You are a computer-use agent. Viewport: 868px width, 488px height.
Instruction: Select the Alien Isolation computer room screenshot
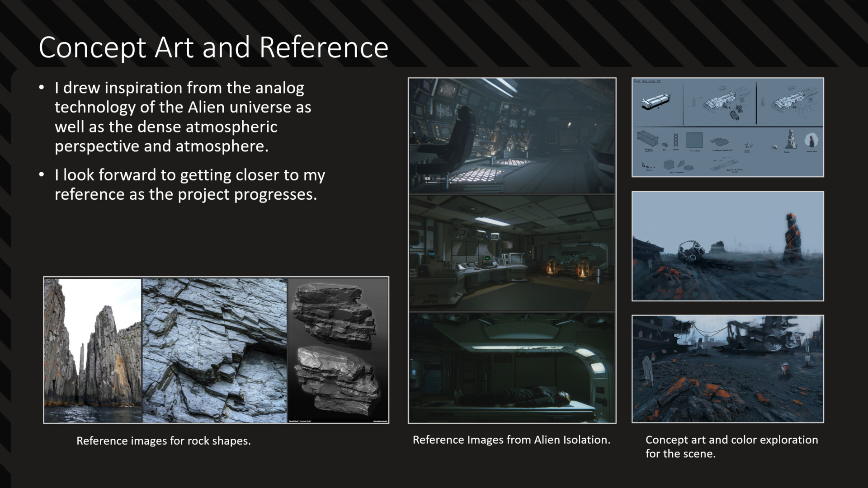point(512,253)
